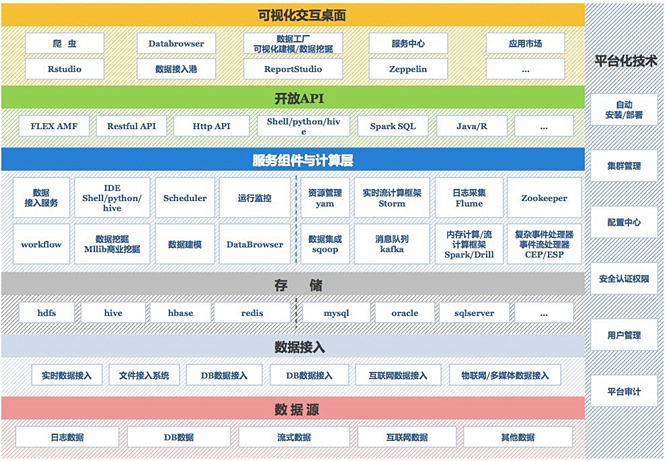Select the 日志采集 Flume box

(469, 198)
